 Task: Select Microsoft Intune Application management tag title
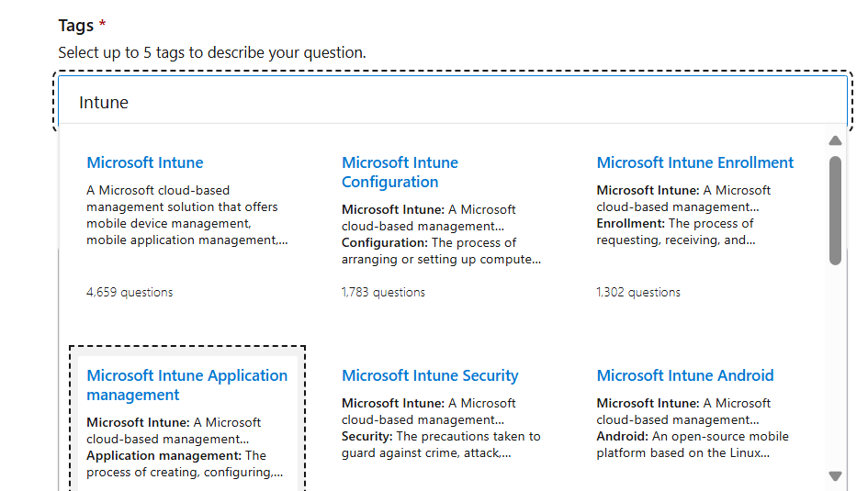(x=186, y=385)
